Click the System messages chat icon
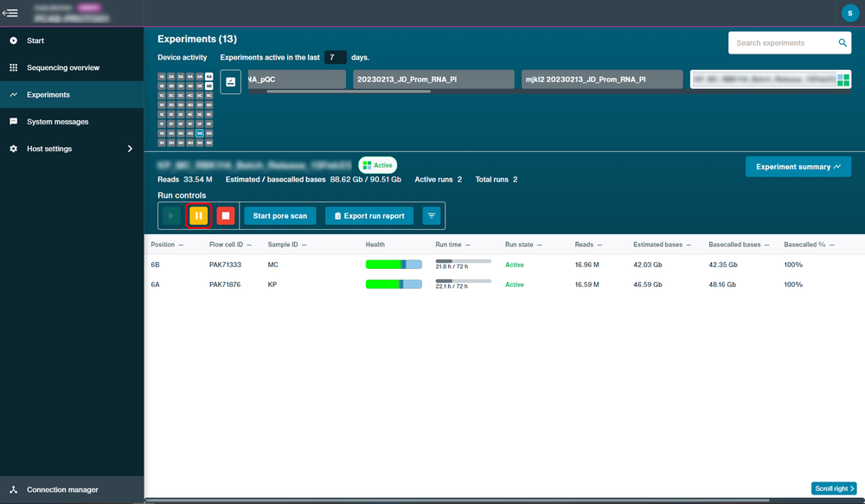865x504 pixels. (x=13, y=122)
